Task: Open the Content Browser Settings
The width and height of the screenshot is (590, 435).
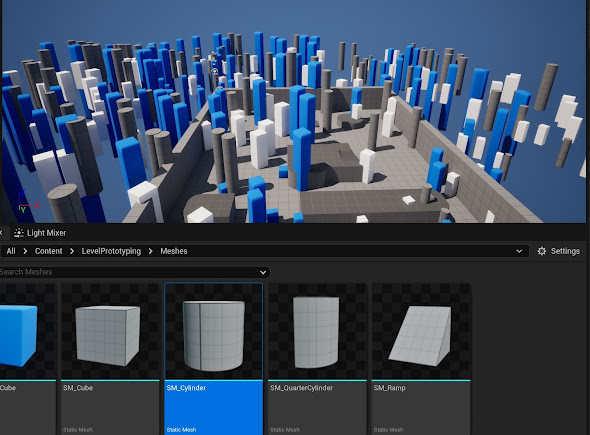Action: 558,251
